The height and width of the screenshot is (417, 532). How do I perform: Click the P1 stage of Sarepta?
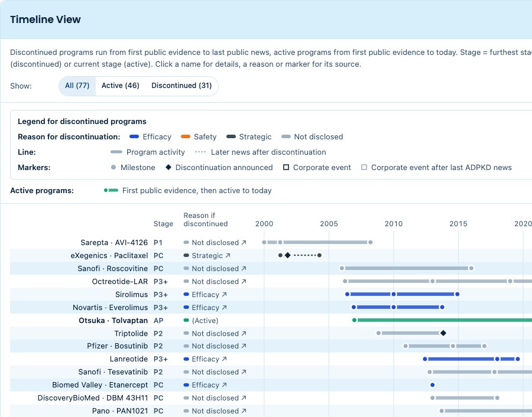158,242
